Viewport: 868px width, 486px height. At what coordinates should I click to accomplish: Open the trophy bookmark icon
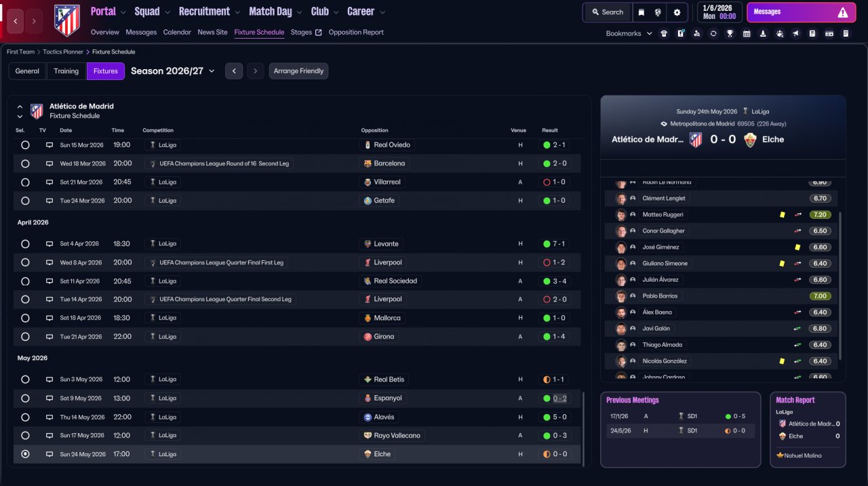tap(730, 33)
